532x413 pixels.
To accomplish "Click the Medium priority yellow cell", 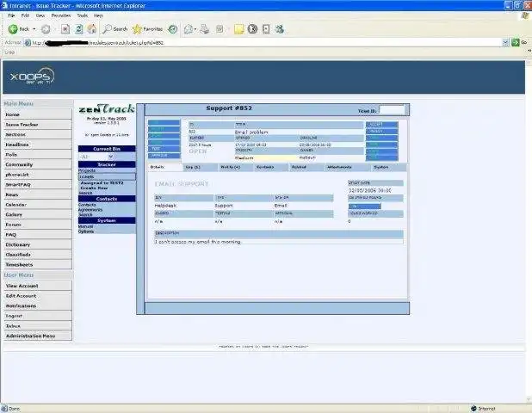I will (x=266, y=158).
